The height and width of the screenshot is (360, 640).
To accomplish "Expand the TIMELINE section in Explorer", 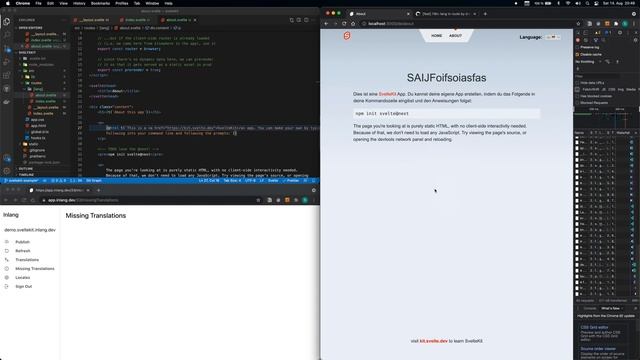I will coord(26,175).
